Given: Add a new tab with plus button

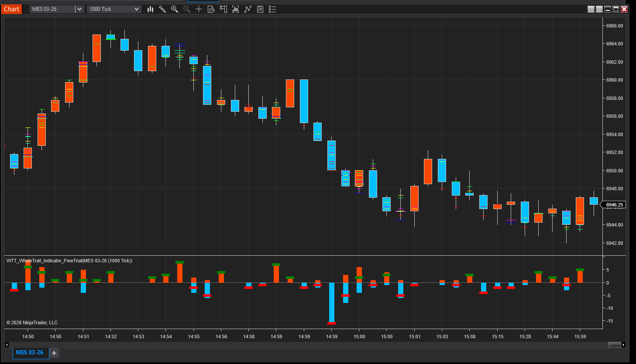Looking at the screenshot, I should (54, 353).
